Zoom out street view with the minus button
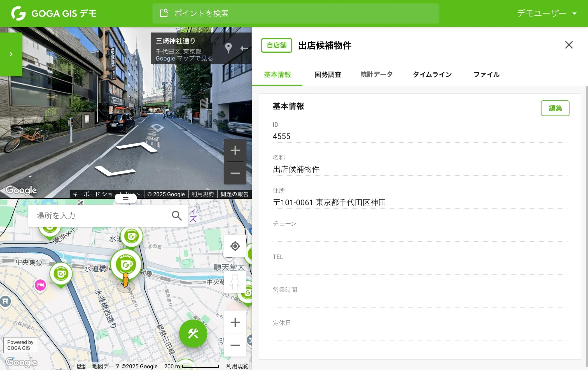 point(235,173)
